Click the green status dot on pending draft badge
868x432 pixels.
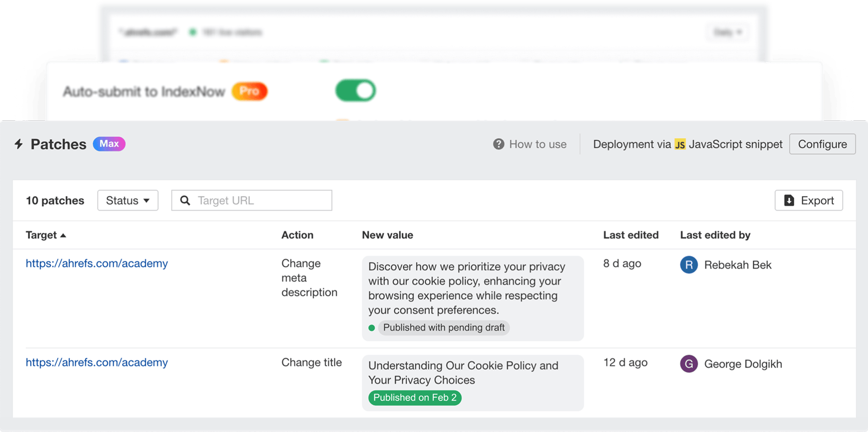(372, 328)
